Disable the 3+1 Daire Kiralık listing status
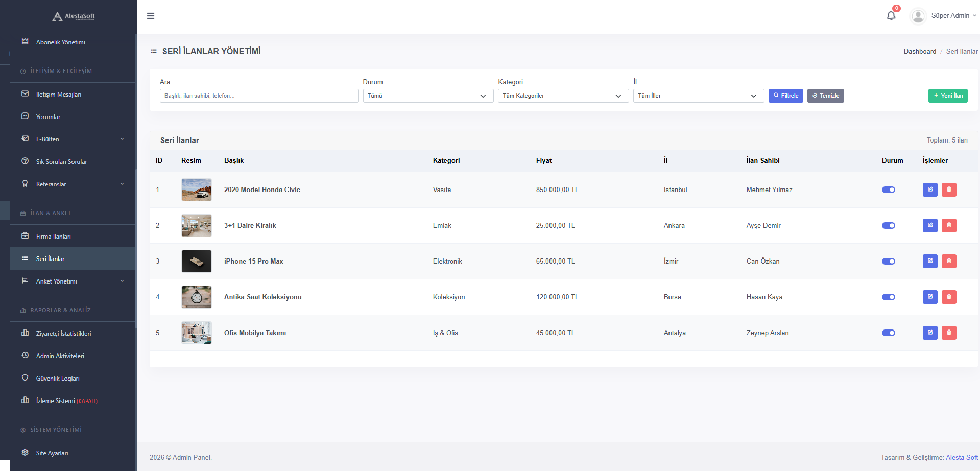Screen dimensions: 980x472 (889, 225)
